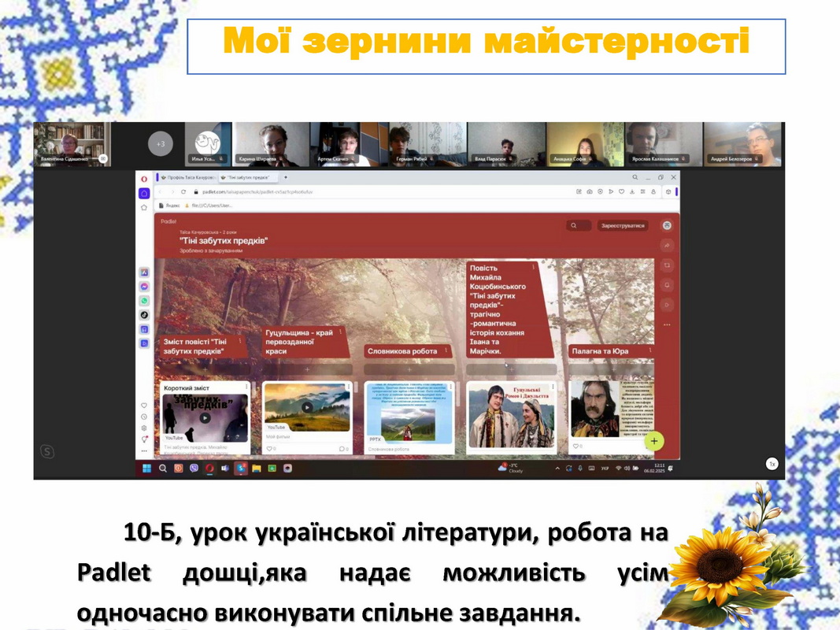Open a new browser tab
This screenshot has height=630, width=840.
pyautogui.click(x=286, y=177)
